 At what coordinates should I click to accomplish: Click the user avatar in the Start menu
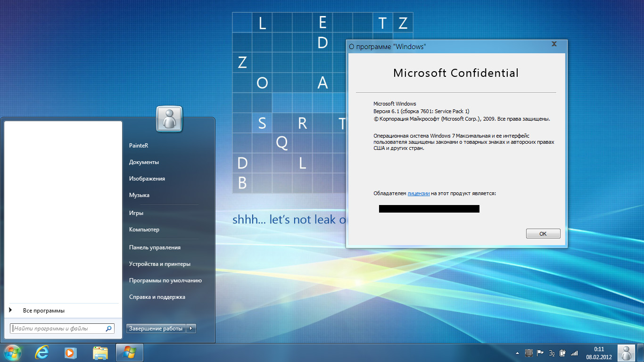tap(169, 119)
